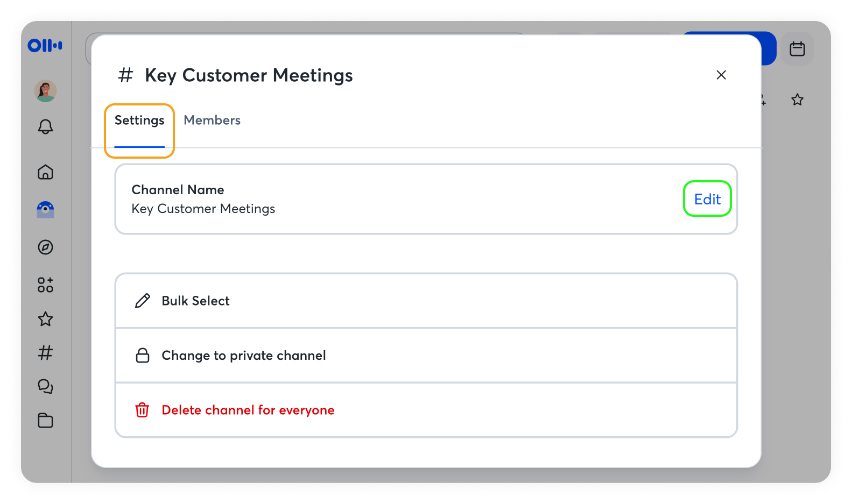Image resolution: width=852 pixels, height=504 pixels.
Task: Open starred items in sidebar
Action: [x=45, y=319]
